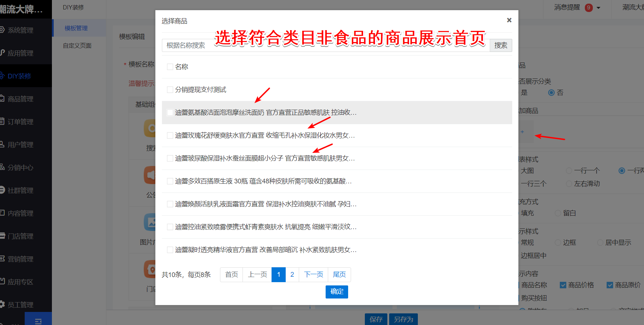Select 留白 fill mode

[x=558, y=213]
